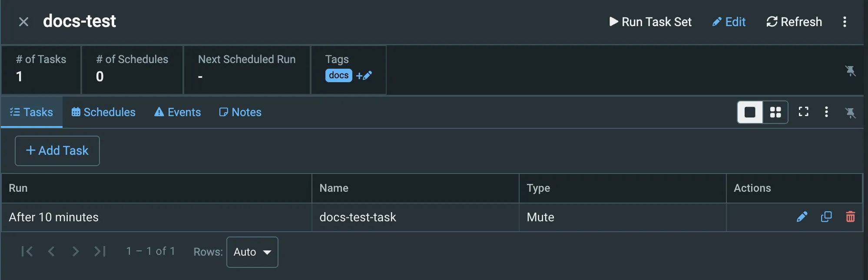Edit the docs-test-task with pencil icon
Image resolution: width=868 pixels, height=280 pixels.
(802, 217)
